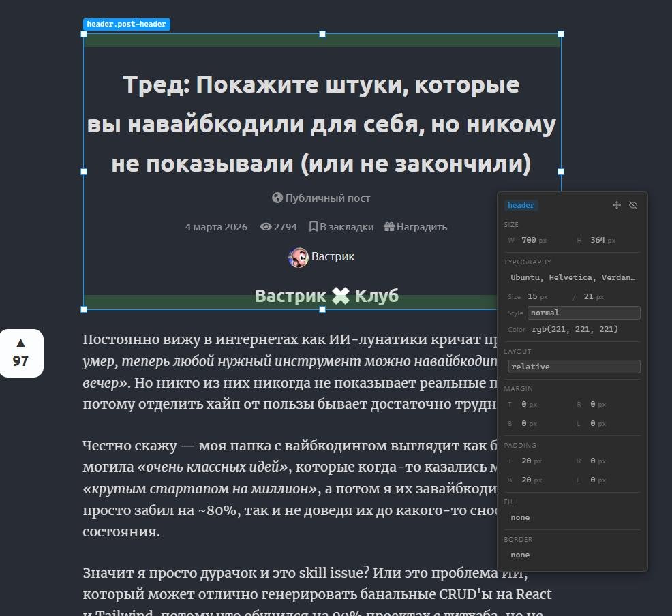This screenshot has width=672, height=616.
Task: Click the blue header tag in inspector
Action: (521, 205)
